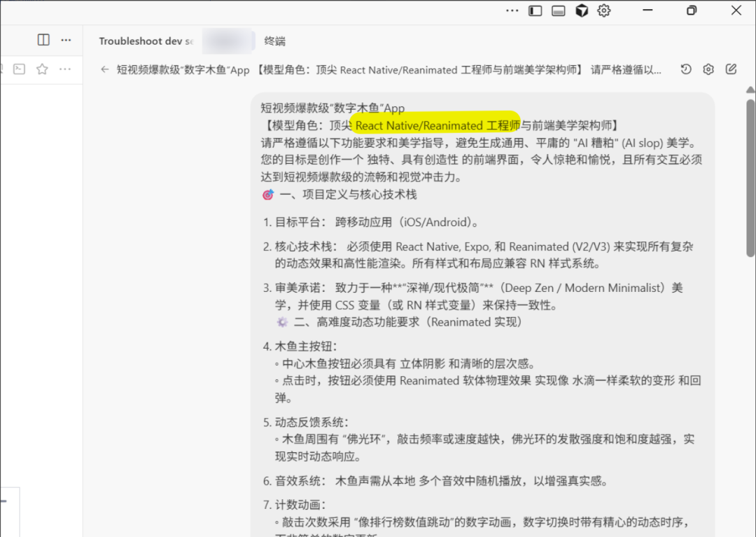Click the 3D cube icon in title bar
756x537 pixels.
(x=582, y=11)
